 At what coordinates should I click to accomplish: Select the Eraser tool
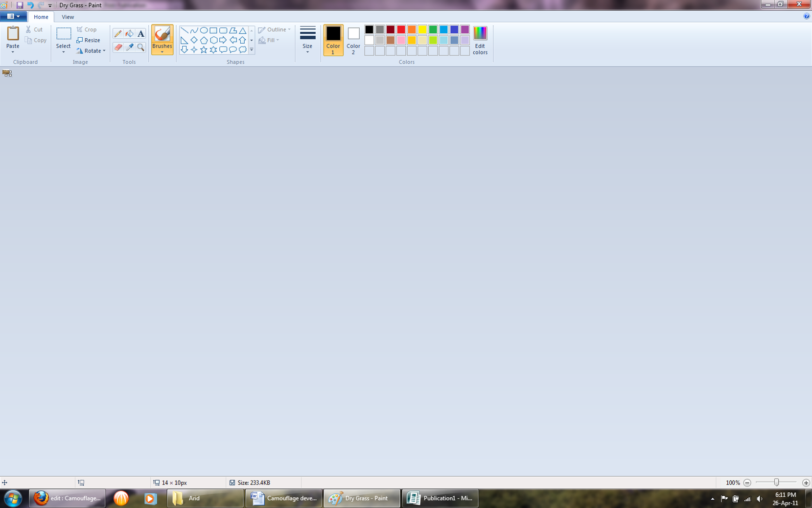118,47
